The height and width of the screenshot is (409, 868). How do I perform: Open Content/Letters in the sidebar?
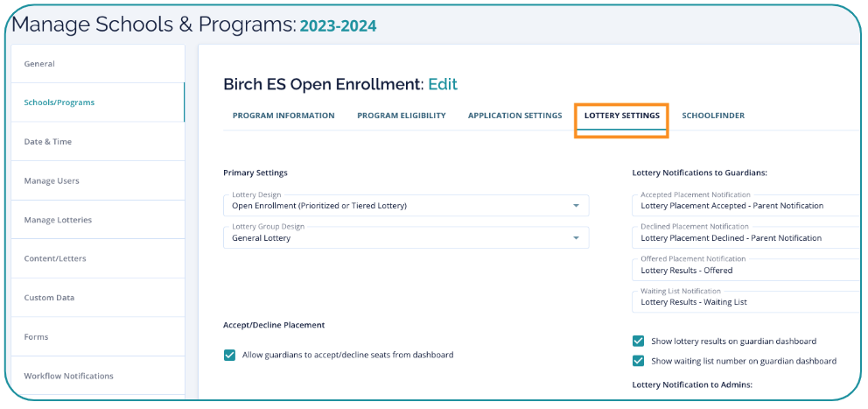(55, 259)
